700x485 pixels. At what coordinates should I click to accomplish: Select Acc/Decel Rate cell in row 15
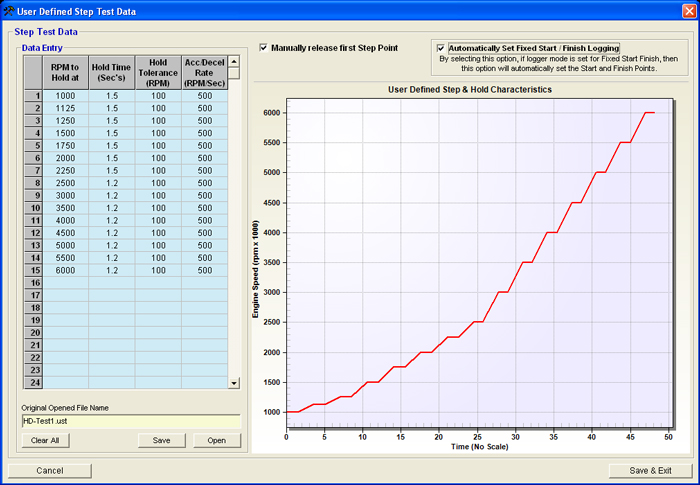(204, 270)
